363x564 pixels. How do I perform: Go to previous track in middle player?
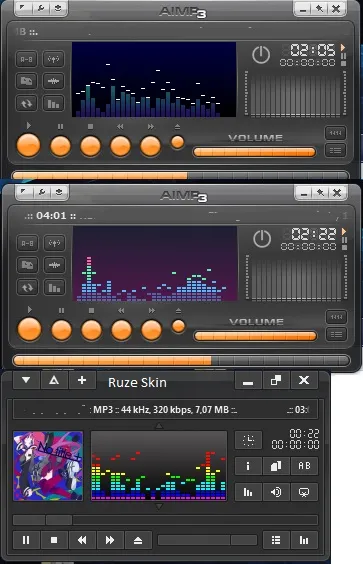[121, 330]
